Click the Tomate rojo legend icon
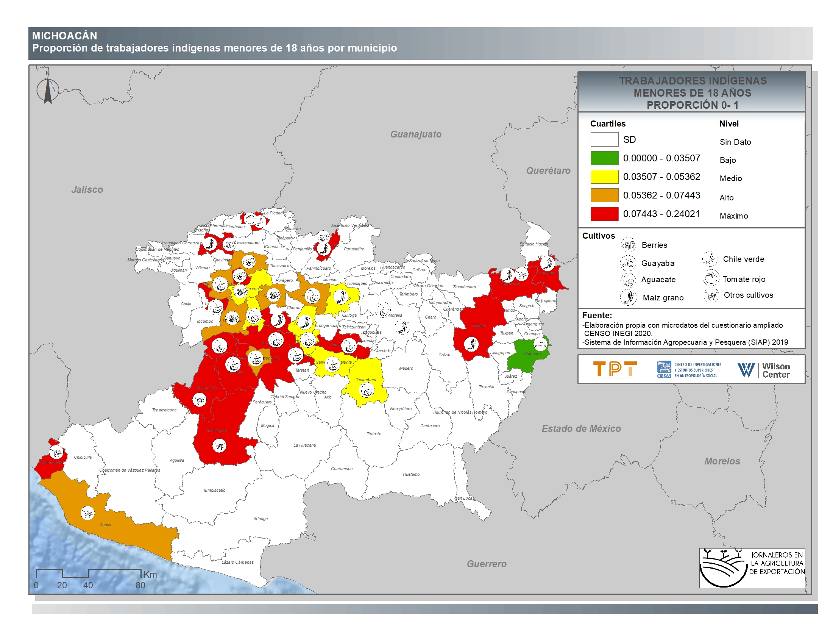This screenshot has width=833, height=644. [711, 278]
